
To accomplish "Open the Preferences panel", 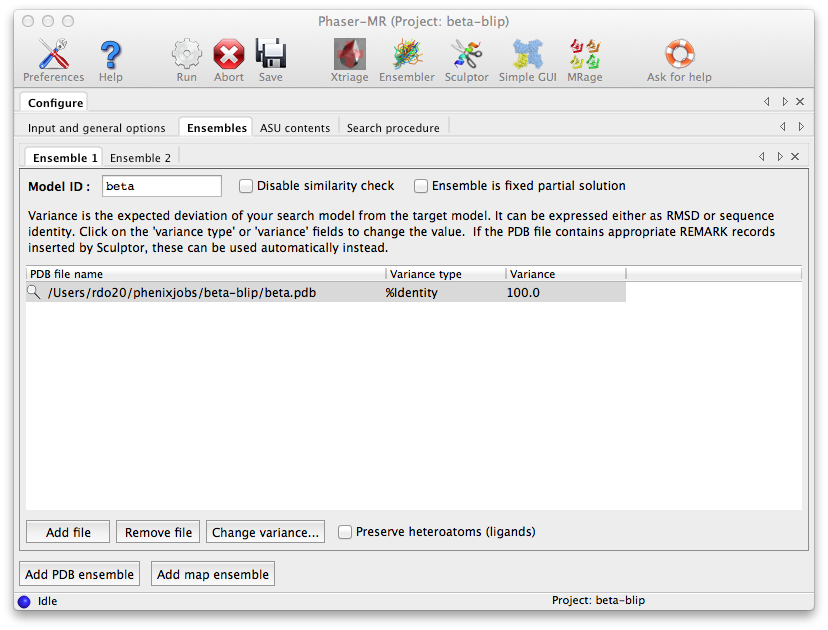I will [x=53, y=52].
